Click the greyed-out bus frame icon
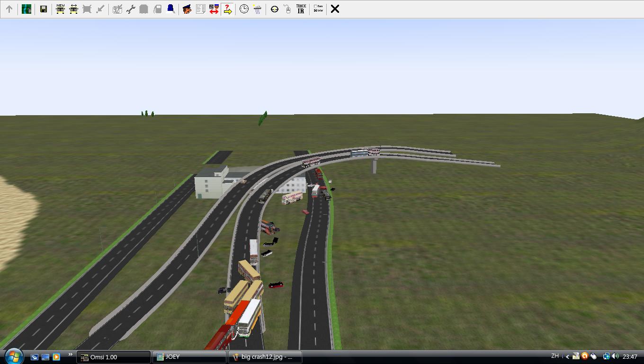The height and width of the screenshot is (364, 644). tap(87, 9)
